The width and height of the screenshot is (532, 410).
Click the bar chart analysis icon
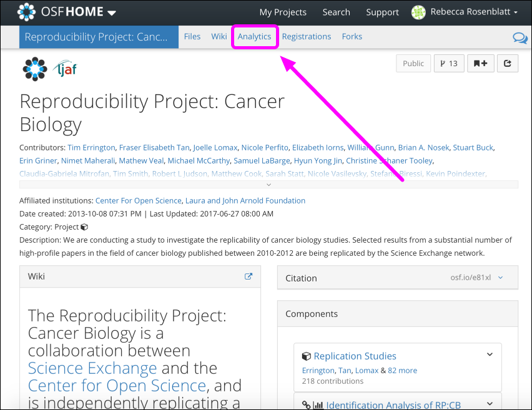pyautogui.click(x=318, y=405)
